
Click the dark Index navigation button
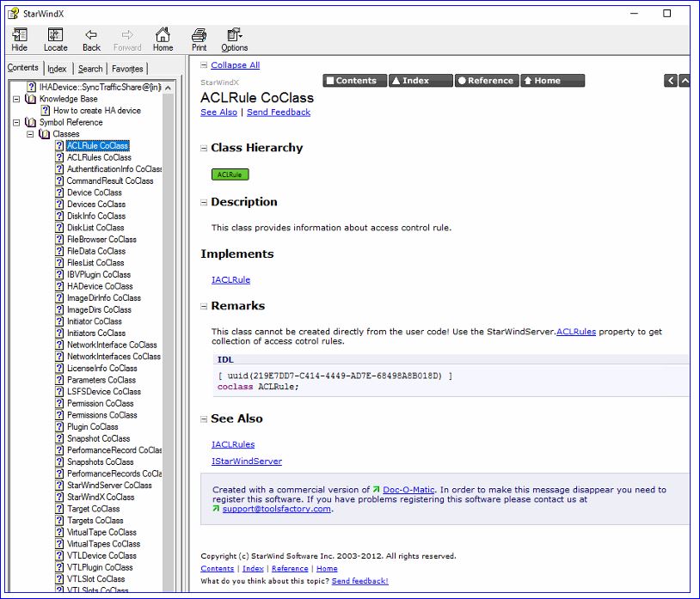tap(421, 81)
